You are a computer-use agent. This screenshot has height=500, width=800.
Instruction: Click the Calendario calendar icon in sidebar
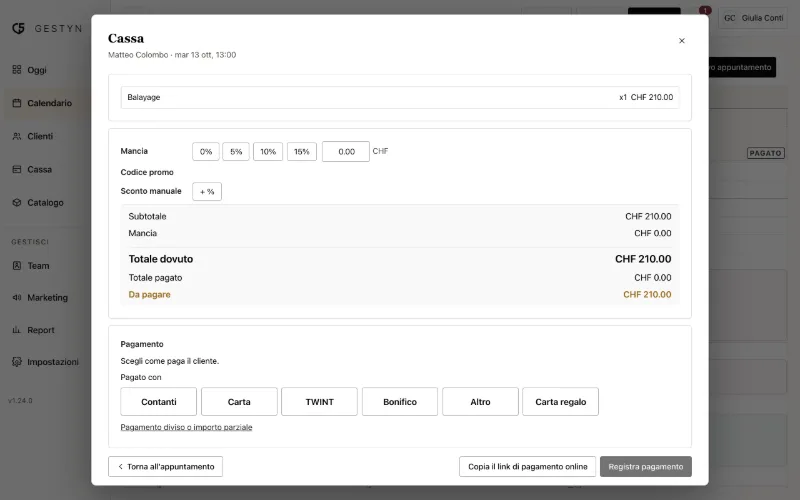[x=17, y=103]
